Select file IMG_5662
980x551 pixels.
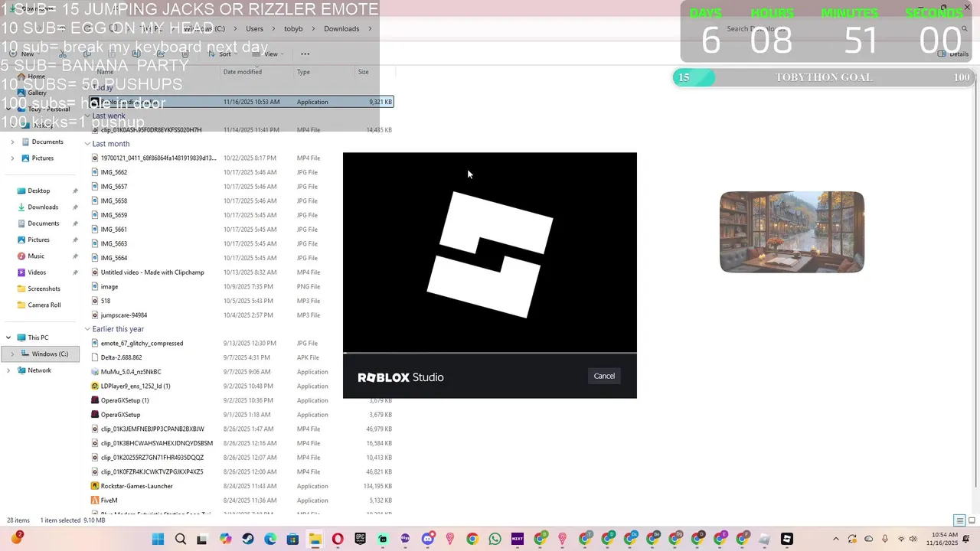(114, 172)
